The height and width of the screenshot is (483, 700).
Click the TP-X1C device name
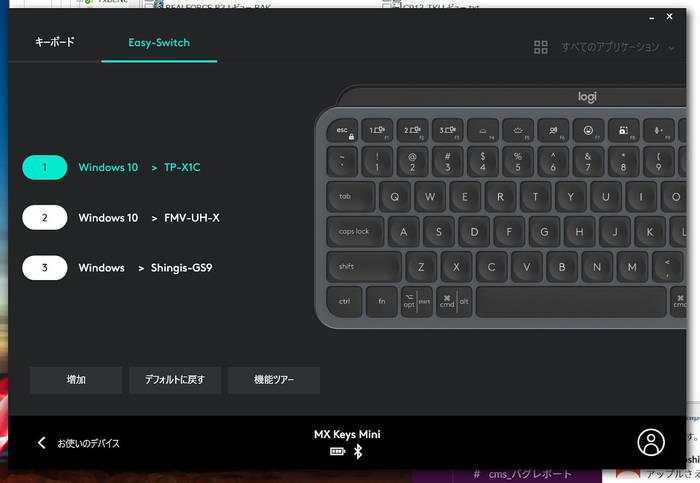click(182, 167)
